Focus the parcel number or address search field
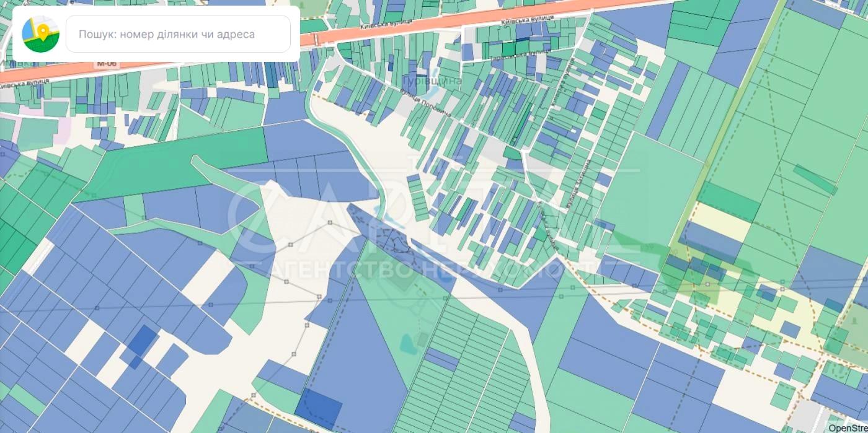The height and width of the screenshot is (433, 868). click(x=178, y=34)
